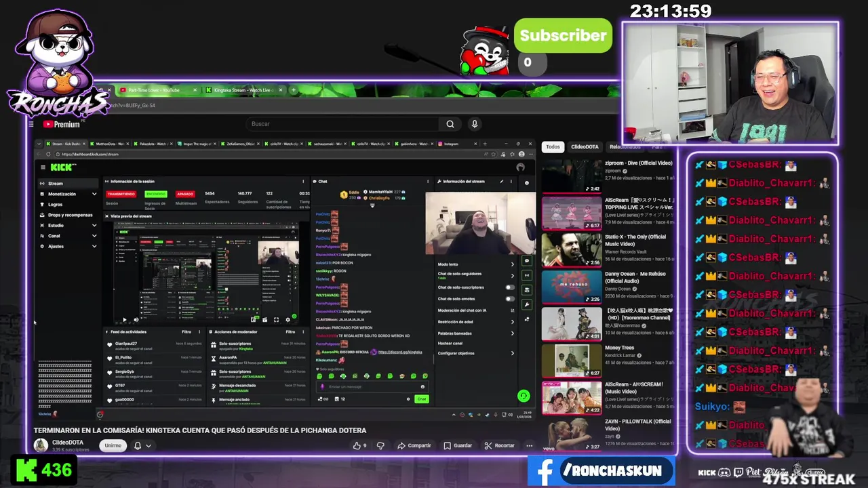868x488 pixels.
Task: Open Static-X The Only video thumbnail
Action: pos(572,250)
